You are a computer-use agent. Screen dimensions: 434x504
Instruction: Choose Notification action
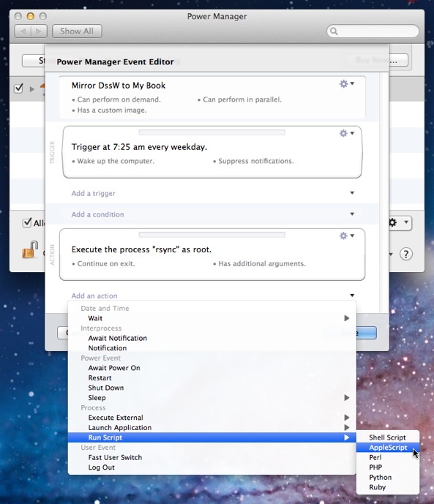(x=212, y=348)
